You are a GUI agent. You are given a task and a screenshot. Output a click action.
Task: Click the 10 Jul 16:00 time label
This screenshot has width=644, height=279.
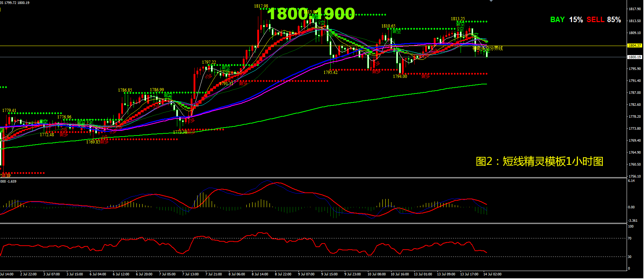click(400, 274)
